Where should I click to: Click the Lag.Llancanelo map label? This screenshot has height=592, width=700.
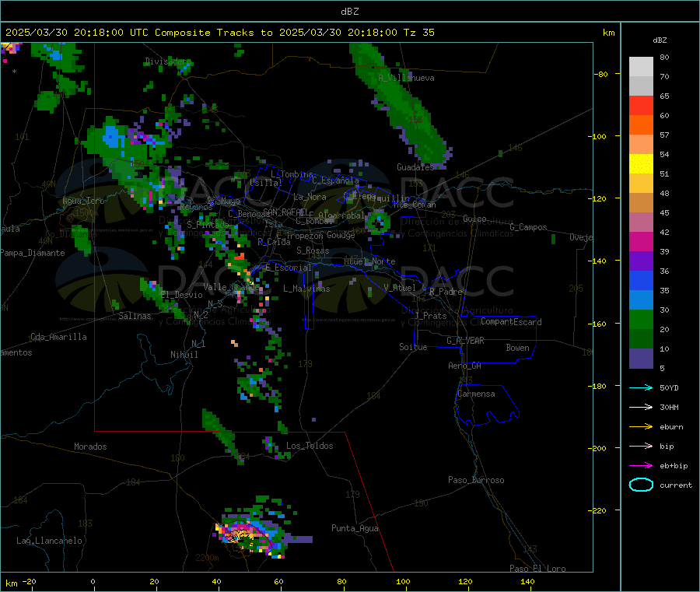coord(50,541)
